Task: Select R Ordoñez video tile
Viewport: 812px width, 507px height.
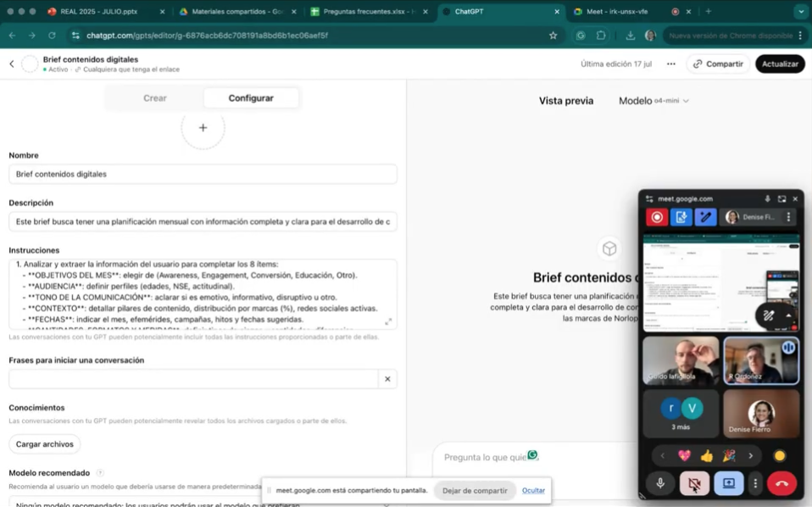Action: pyautogui.click(x=761, y=360)
